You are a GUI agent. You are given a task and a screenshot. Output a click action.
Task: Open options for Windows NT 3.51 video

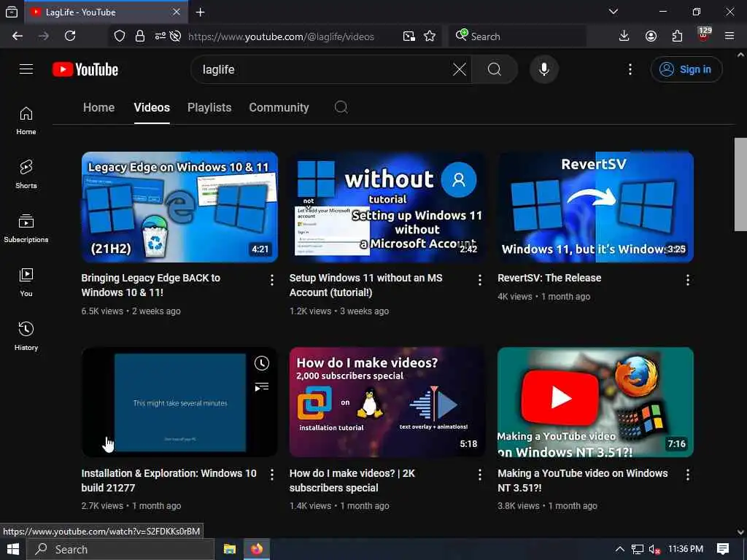click(x=687, y=475)
